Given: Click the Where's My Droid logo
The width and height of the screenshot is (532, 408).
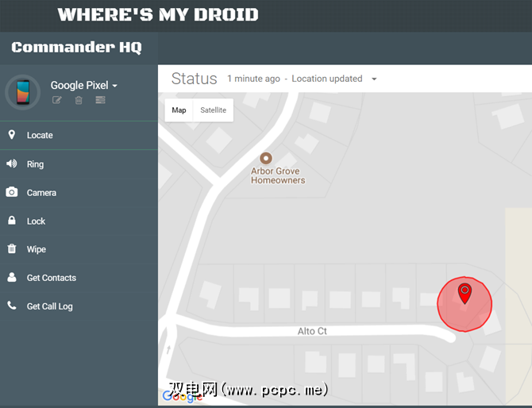Looking at the screenshot, I should (158, 14).
